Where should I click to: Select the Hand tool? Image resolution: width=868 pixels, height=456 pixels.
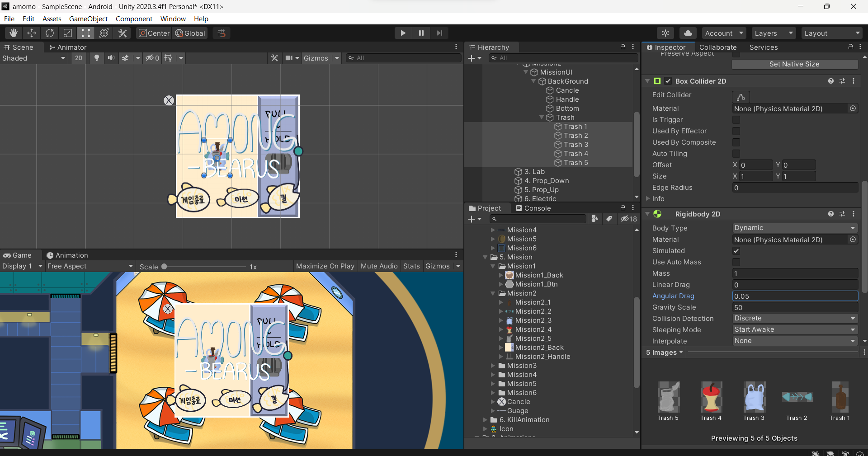14,33
